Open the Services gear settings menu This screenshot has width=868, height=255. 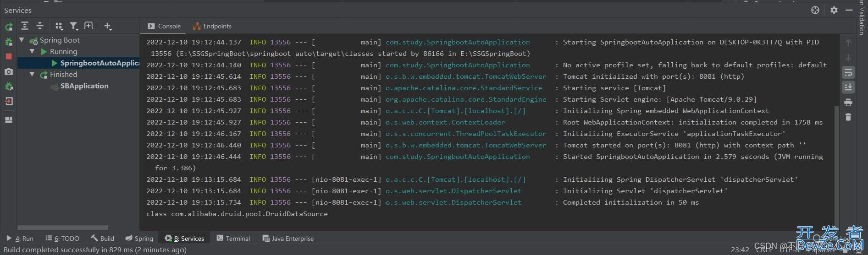pyautogui.click(x=834, y=10)
